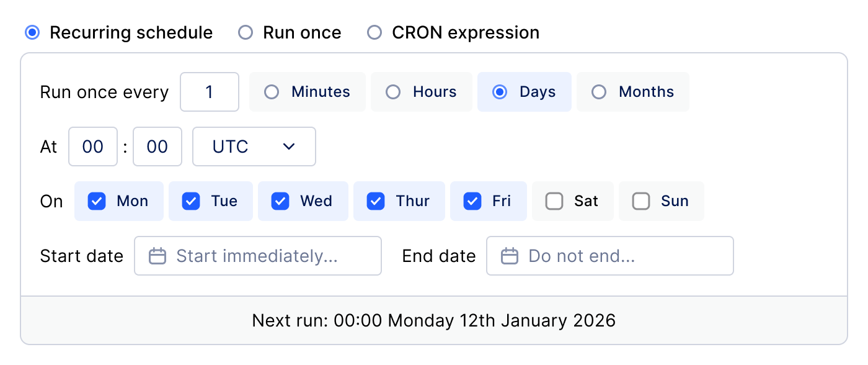Choose Minutes as the interval unit
The height and width of the screenshot is (365, 868).
click(272, 92)
